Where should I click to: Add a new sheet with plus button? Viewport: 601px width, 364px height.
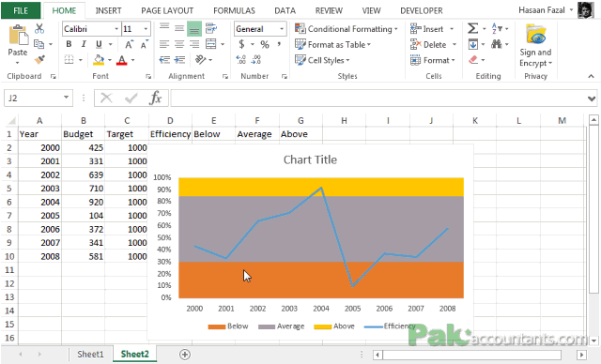click(185, 355)
